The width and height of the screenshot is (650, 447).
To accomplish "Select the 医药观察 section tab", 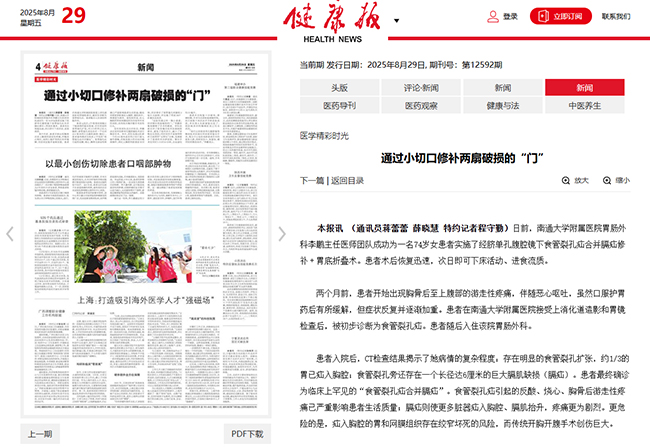I will pos(421,105).
